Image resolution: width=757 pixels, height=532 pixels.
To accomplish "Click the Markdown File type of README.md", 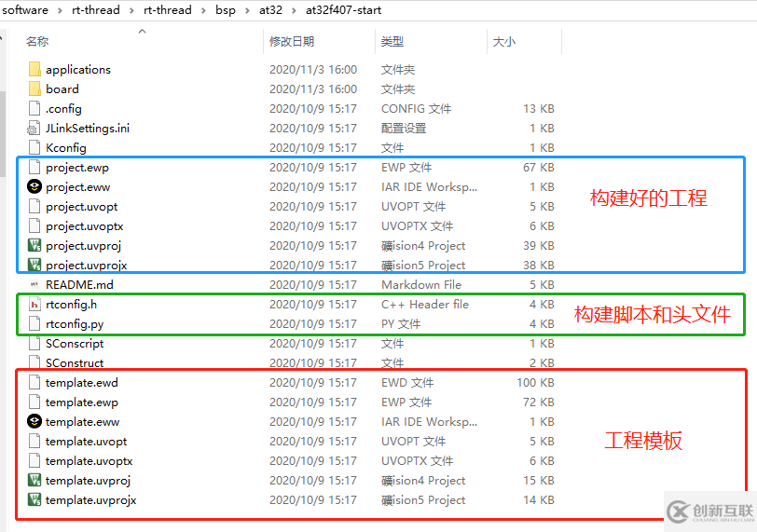I will 421,284.
